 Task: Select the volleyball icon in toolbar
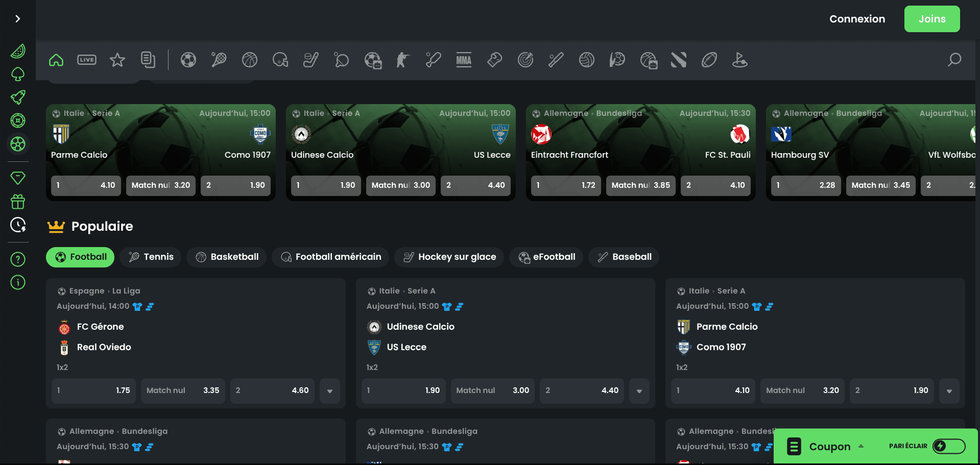(587, 60)
